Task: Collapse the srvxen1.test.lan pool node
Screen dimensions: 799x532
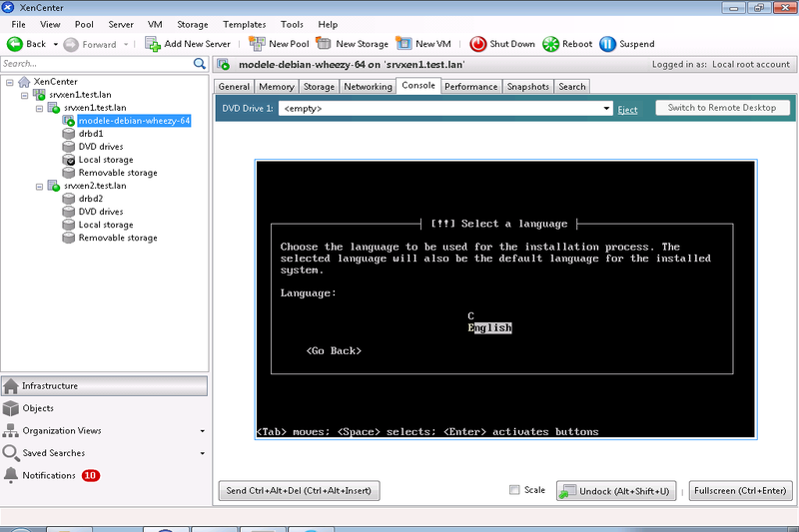Action: [x=24, y=95]
